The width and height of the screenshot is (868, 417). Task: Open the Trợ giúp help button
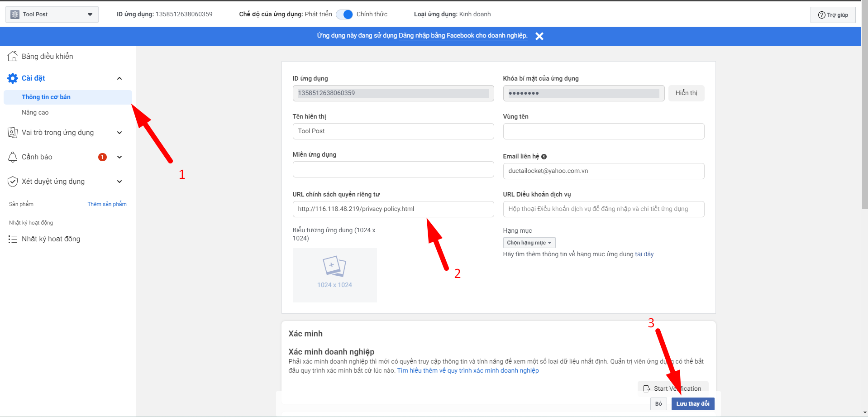coord(833,15)
